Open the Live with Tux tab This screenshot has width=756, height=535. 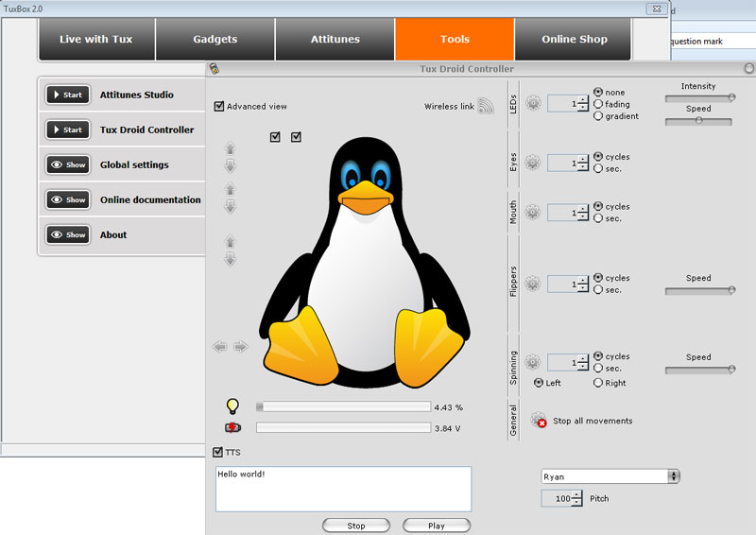[x=96, y=39]
